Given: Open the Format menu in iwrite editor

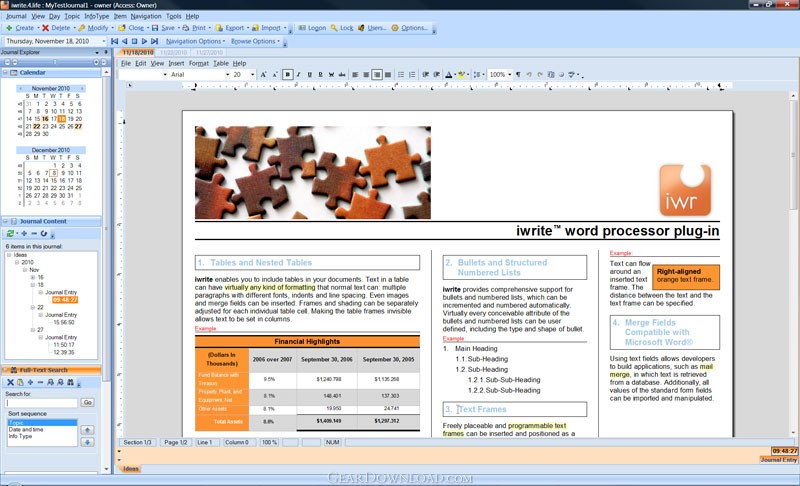Looking at the screenshot, I should point(198,64).
